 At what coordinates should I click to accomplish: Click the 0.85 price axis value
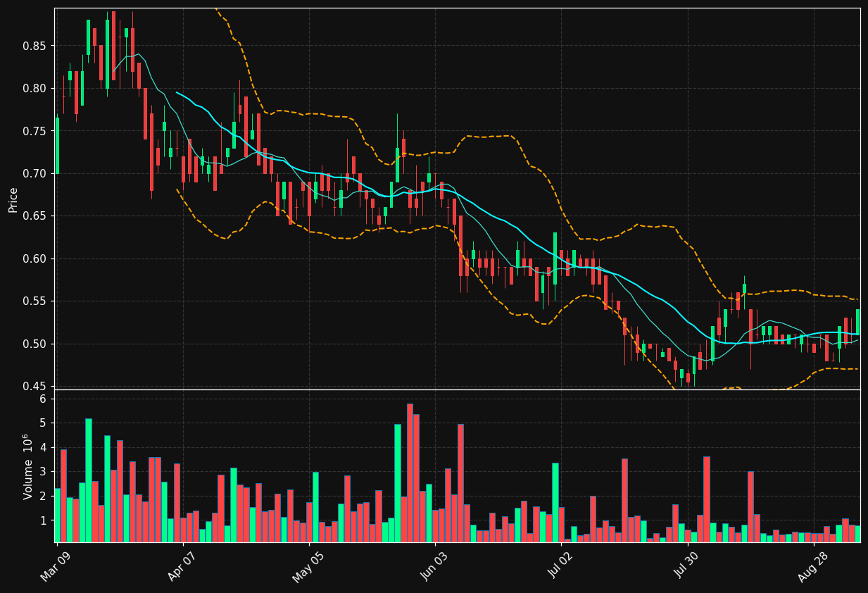(x=34, y=46)
